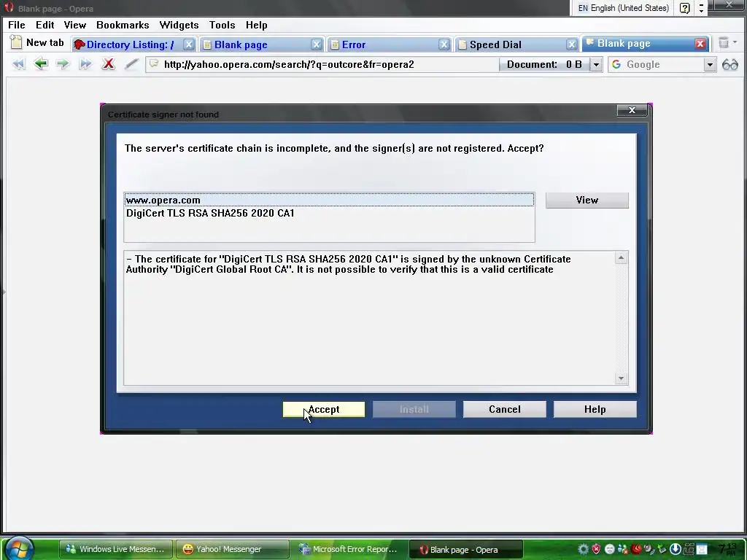The height and width of the screenshot is (560, 747).
Task: Close the Speed Dial tab
Action: pyautogui.click(x=572, y=44)
